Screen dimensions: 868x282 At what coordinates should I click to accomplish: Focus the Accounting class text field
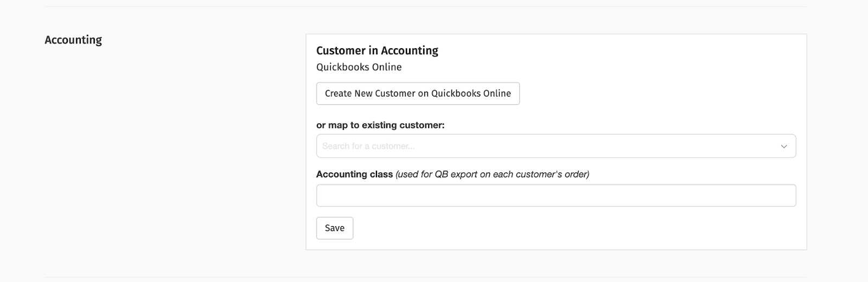coord(556,195)
